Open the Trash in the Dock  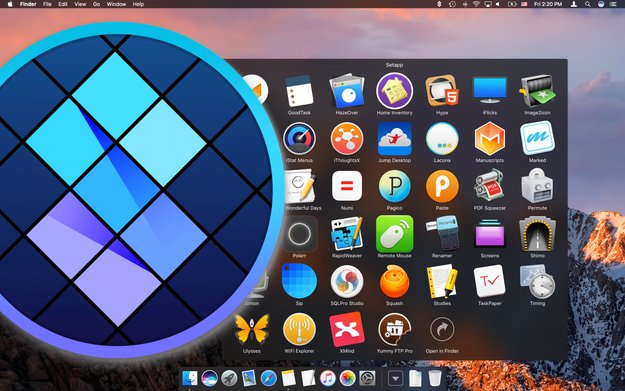(x=435, y=378)
